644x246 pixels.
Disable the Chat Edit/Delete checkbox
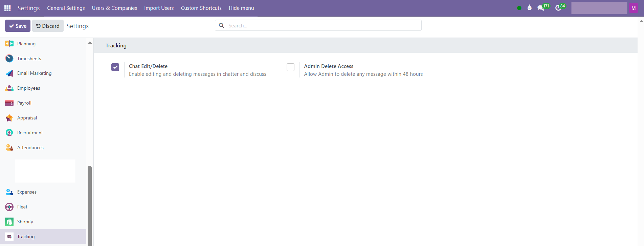(115, 67)
